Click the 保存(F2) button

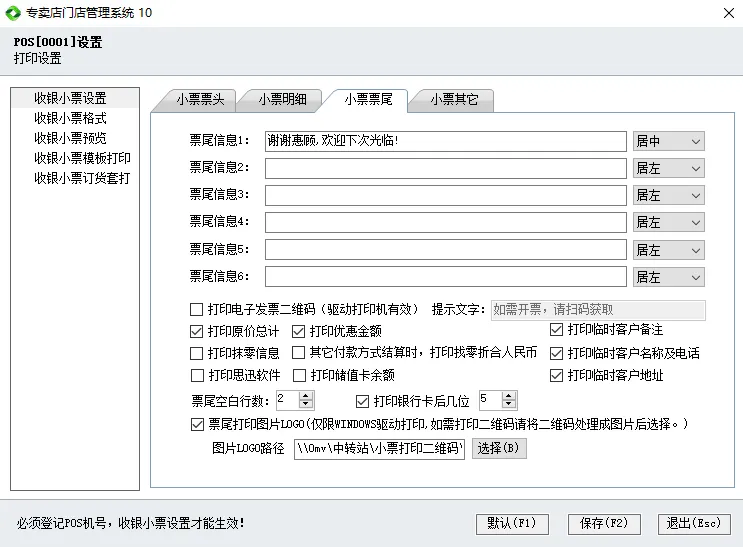click(604, 524)
